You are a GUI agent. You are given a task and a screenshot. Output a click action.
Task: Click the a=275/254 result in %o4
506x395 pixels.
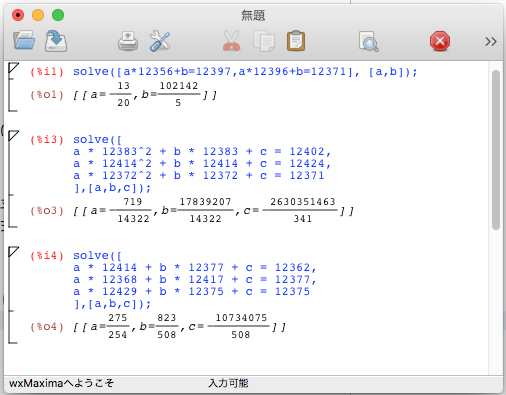point(110,326)
